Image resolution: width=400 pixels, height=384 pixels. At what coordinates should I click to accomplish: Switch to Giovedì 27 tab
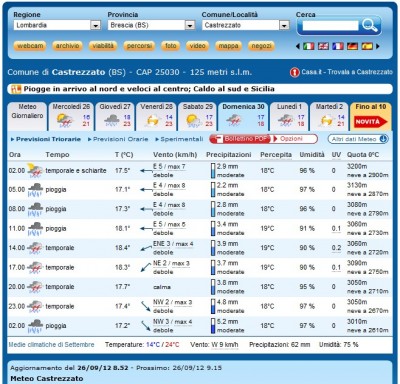click(115, 116)
